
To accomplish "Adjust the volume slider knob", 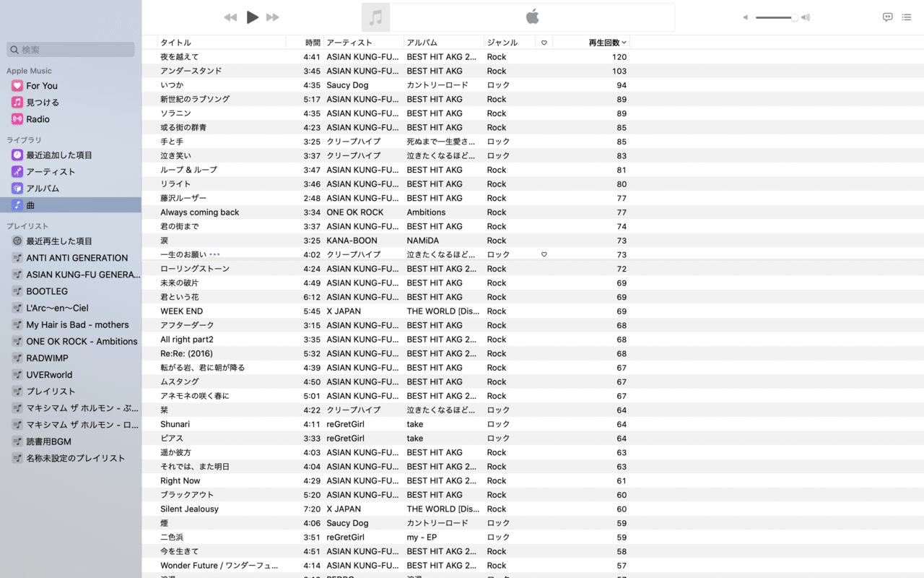I will tap(794, 17).
